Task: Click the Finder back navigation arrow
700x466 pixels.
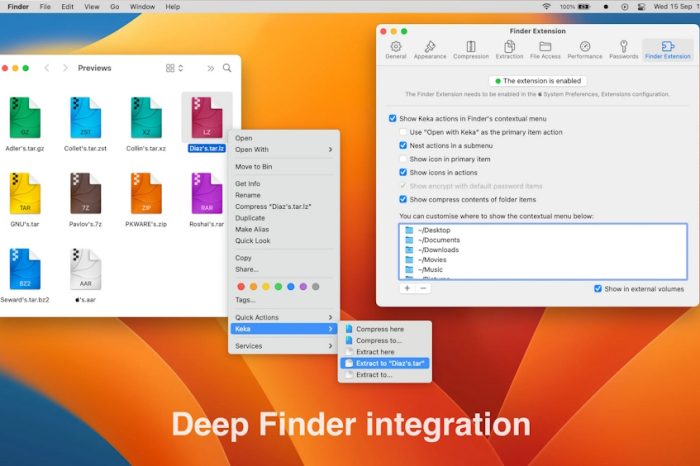Action: point(46,68)
